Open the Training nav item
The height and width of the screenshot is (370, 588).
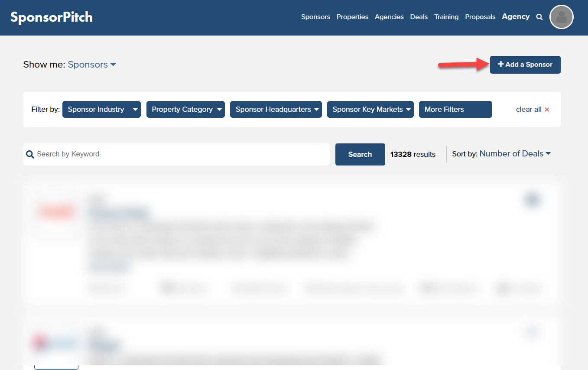coord(446,17)
